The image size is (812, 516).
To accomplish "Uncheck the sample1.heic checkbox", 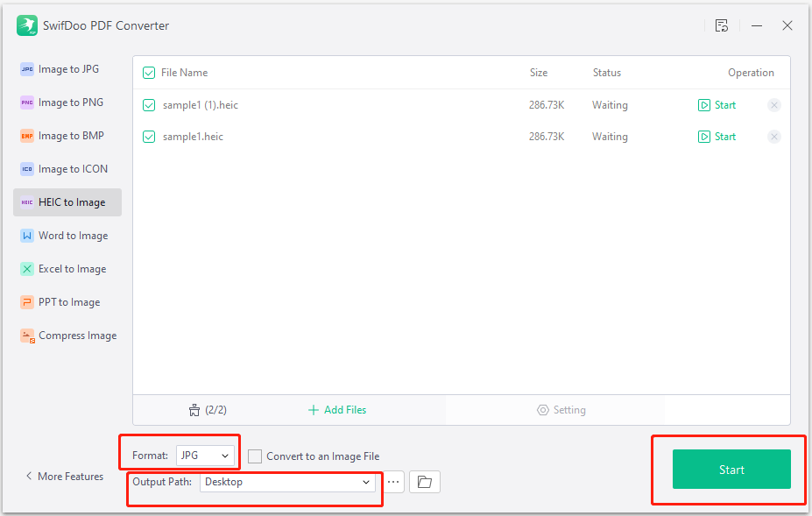I will coord(149,137).
